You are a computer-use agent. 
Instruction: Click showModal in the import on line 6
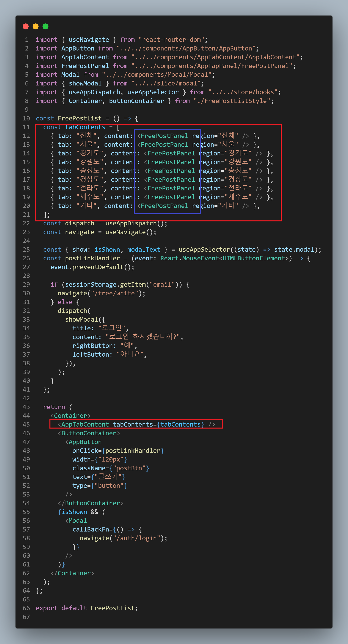(x=85, y=83)
